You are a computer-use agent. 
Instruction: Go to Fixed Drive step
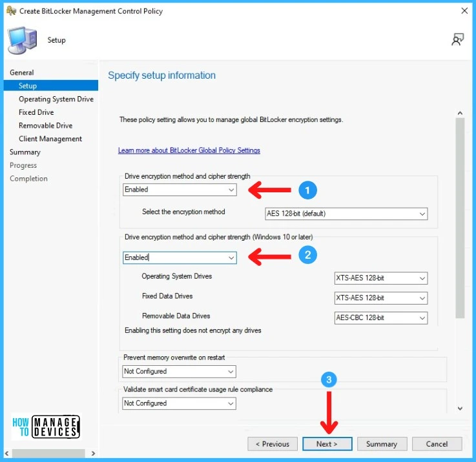(36, 112)
